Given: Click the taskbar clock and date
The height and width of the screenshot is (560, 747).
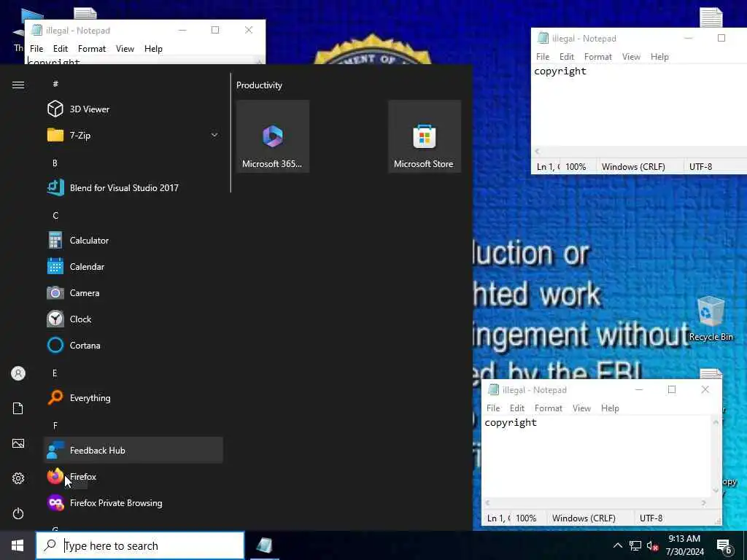Looking at the screenshot, I should pos(684,545).
